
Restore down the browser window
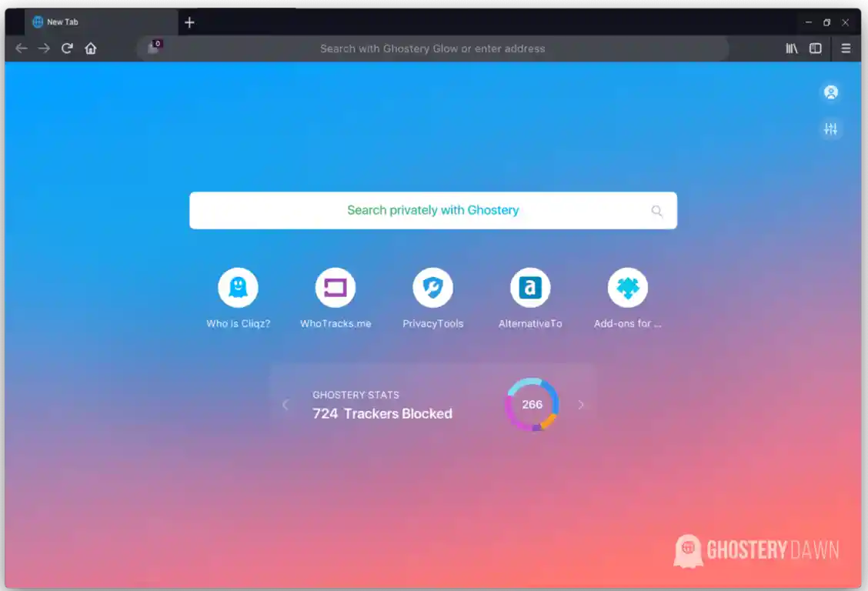826,22
